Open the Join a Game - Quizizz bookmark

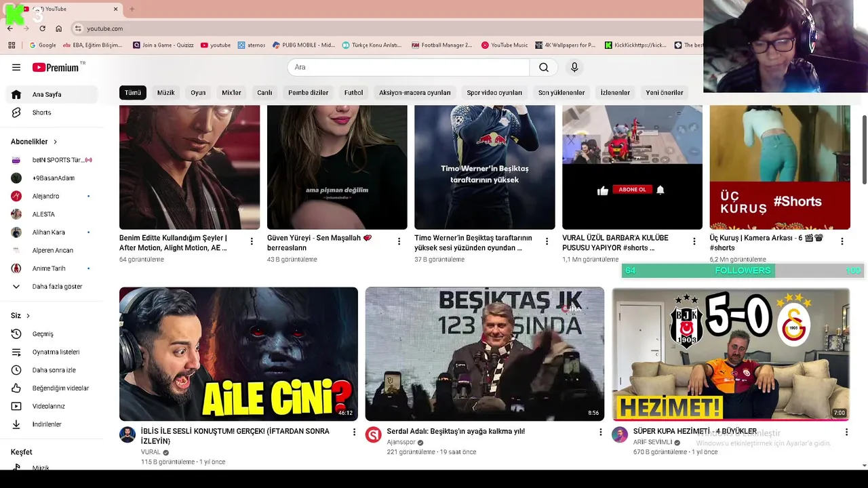[x=163, y=45]
